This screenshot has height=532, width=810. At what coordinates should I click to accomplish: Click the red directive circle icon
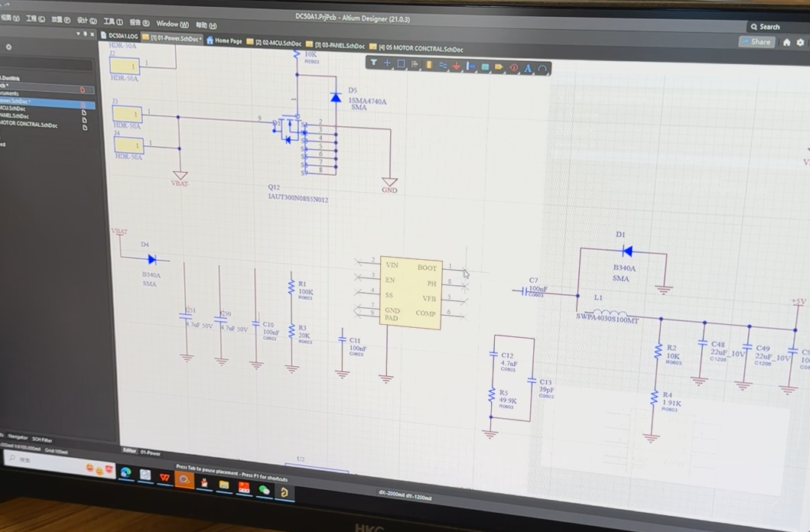point(513,68)
